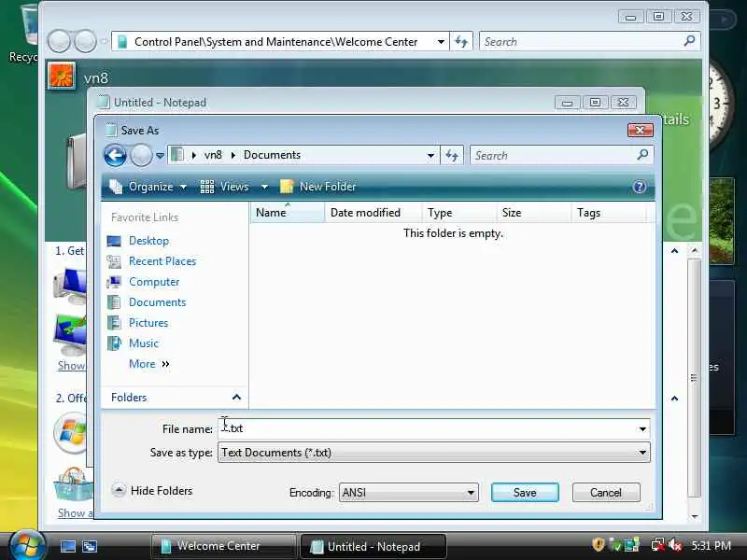This screenshot has height=560, width=747.
Task: Sort by Date modified column
Action: (373, 213)
